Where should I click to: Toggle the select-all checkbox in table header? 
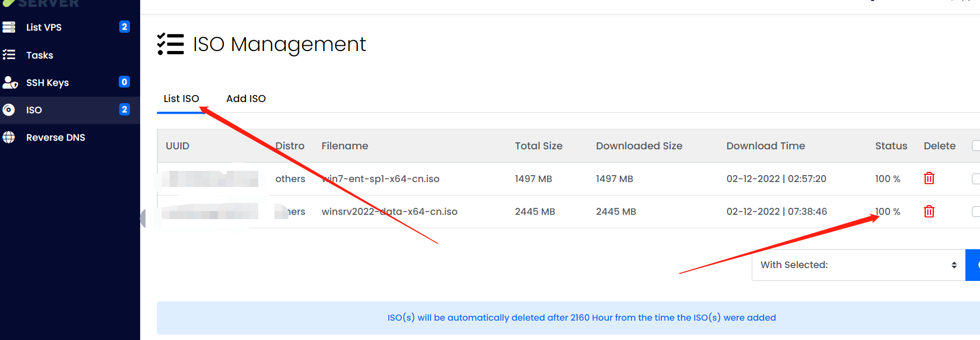click(x=976, y=146)
